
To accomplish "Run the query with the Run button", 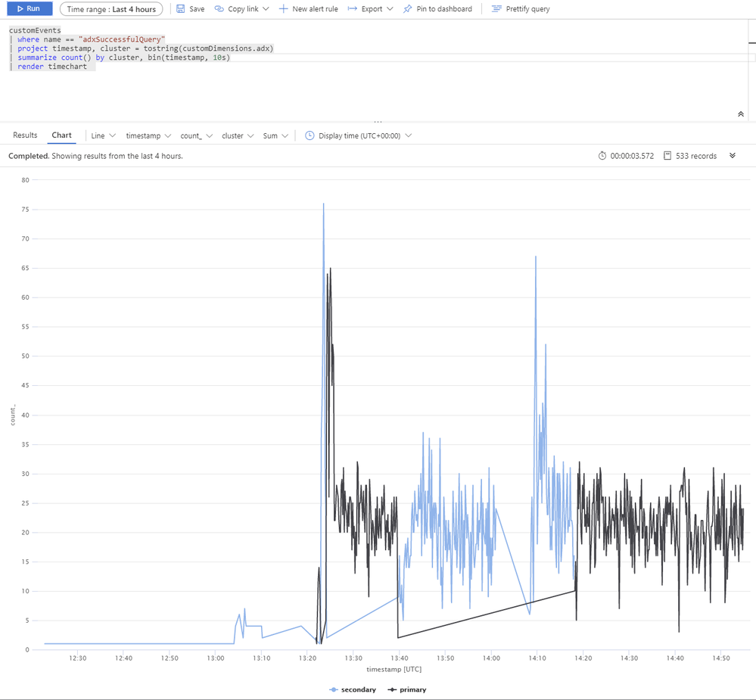I will pyautogui.click(x=30, y=8).
